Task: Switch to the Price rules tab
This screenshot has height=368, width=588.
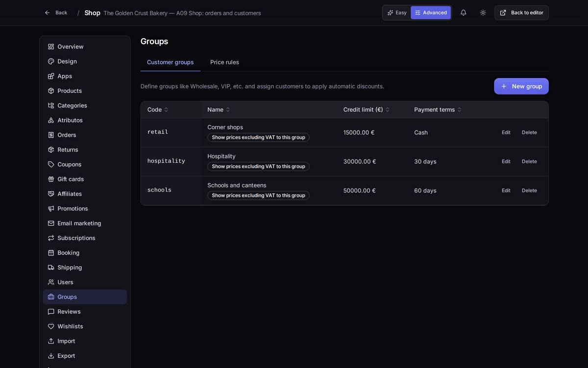Action: (x=225, y=62)
